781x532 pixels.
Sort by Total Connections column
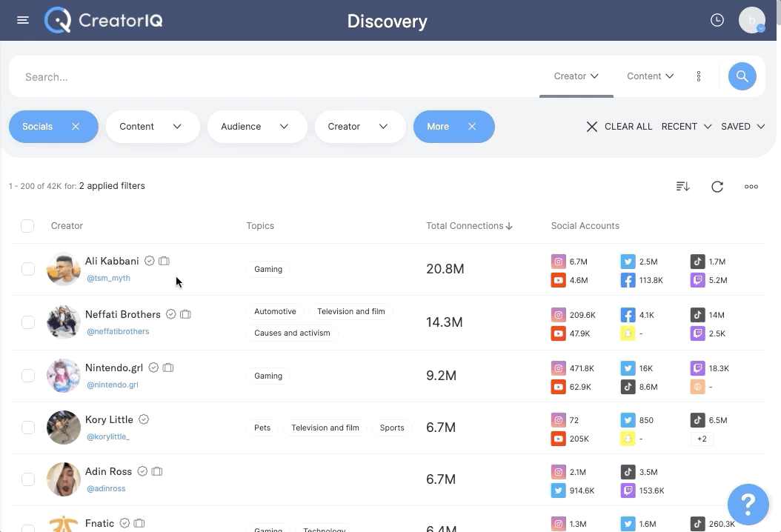469,226
